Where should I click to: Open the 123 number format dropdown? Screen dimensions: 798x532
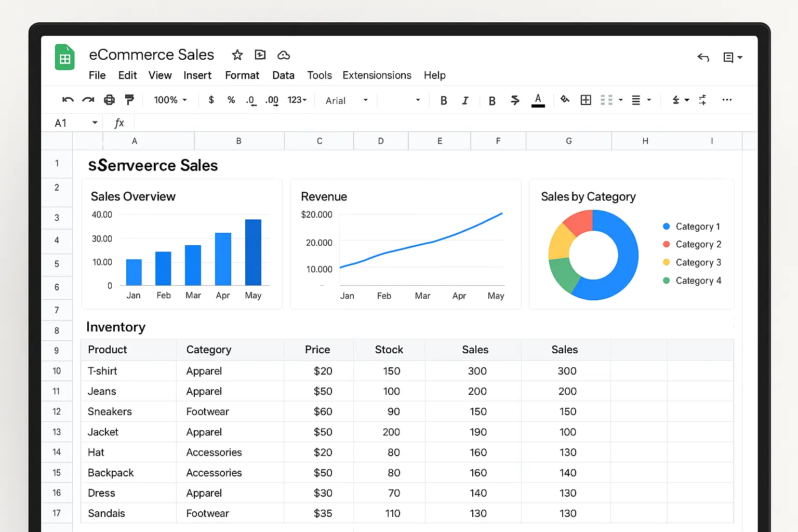pos(297,100)
